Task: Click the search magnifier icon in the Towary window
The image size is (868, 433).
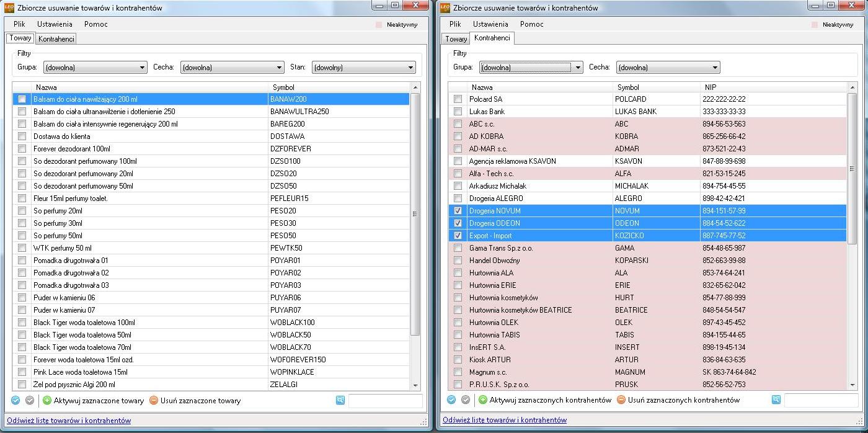Action: tap(340, 401)
